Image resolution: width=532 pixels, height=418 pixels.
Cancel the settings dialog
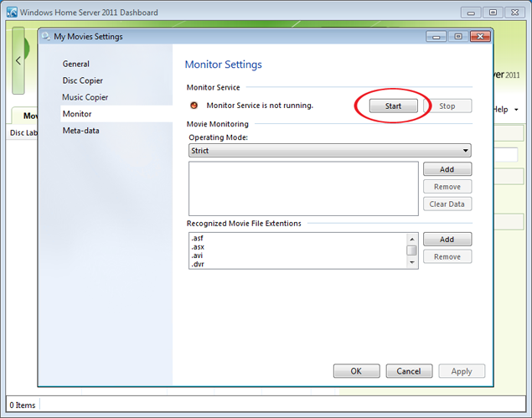[x=409, y=371]
